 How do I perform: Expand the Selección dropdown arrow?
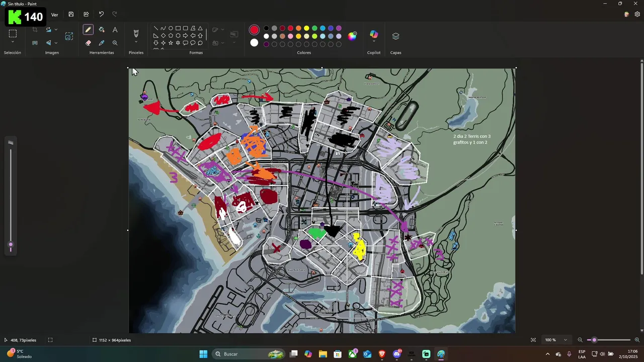pos(13,42)
